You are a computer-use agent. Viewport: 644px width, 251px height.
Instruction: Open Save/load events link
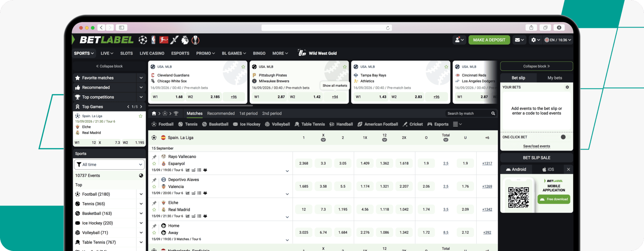[x=537, y=146]
